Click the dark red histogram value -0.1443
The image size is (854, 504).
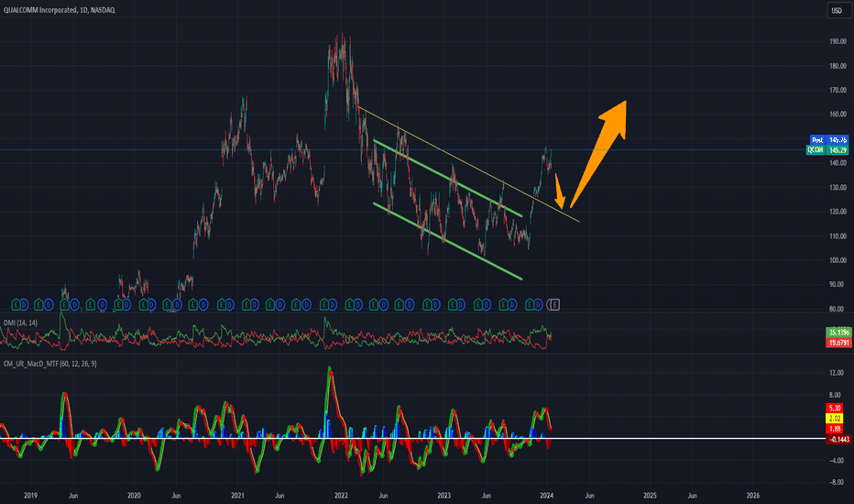pyautogui.click(x=838, y=439)
